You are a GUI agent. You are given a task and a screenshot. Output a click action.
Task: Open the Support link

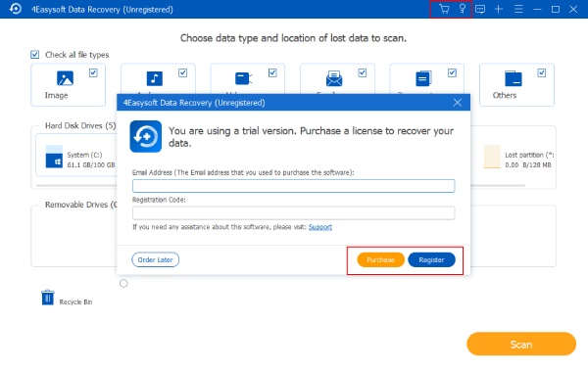pyautogui.click(x=320, y=227)
